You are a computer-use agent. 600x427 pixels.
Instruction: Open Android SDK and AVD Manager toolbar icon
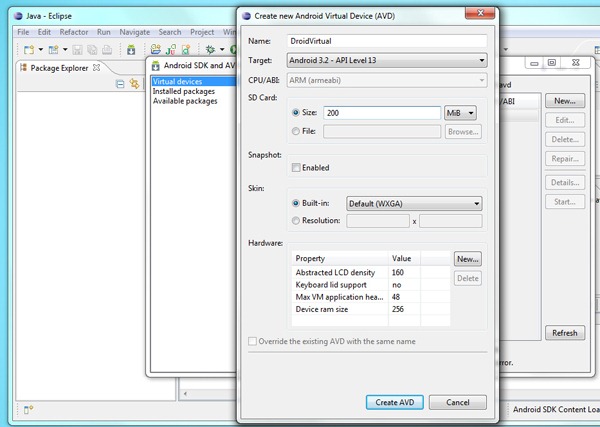click(x=131, y=50)
